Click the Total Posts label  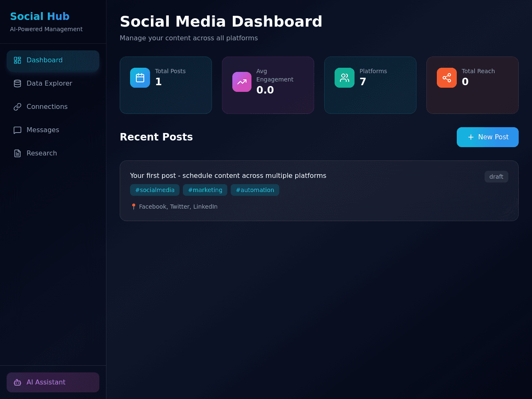pos(170,71)
